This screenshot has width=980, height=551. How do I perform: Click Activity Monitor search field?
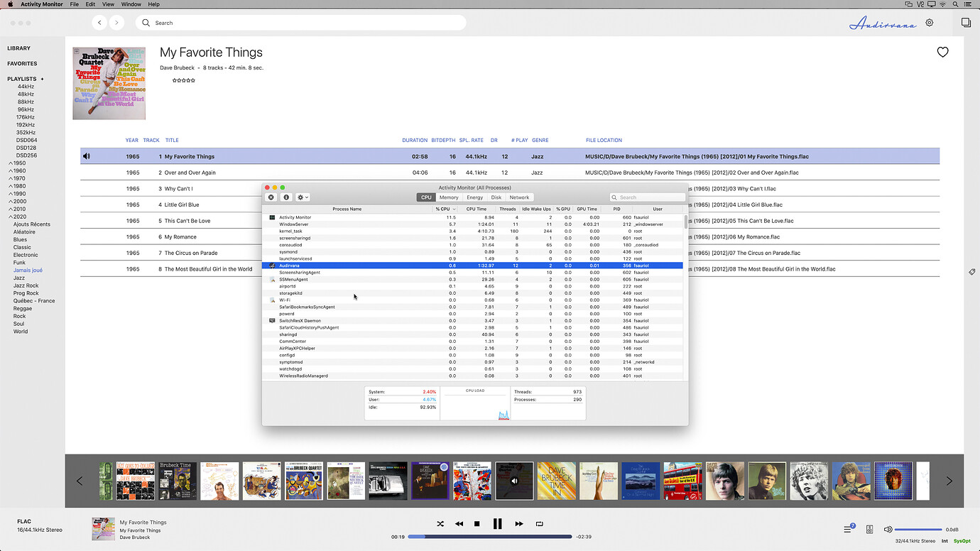click(x=647, y=197)
